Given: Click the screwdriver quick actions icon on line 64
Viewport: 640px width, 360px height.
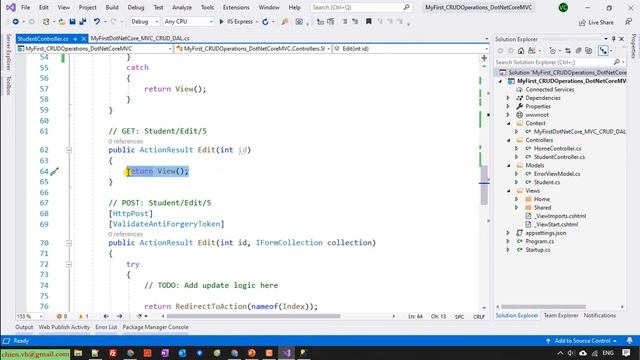Looking at the screenshot, I should pyautogui.click(x=55, y=171).
